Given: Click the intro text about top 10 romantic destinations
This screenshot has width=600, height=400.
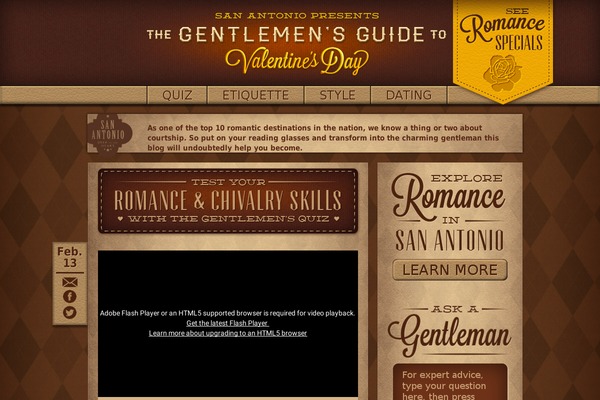Looking at the screenshot, I should coord(323,138).
